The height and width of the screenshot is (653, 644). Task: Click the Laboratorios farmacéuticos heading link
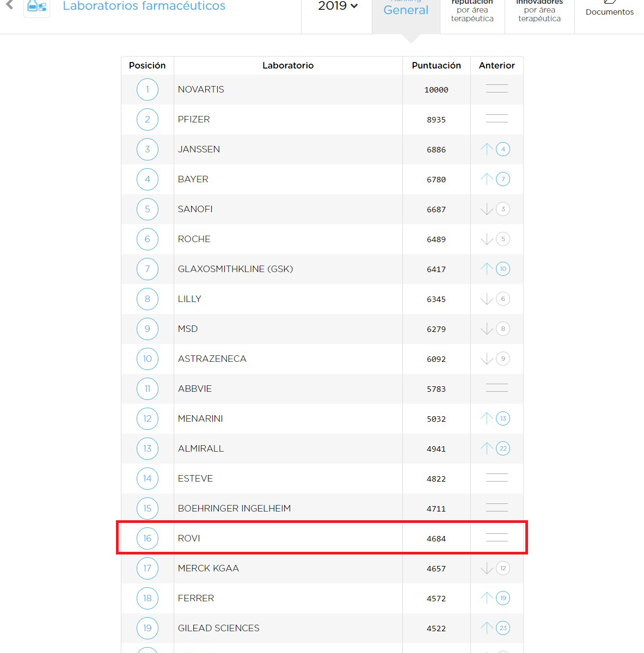144,7
